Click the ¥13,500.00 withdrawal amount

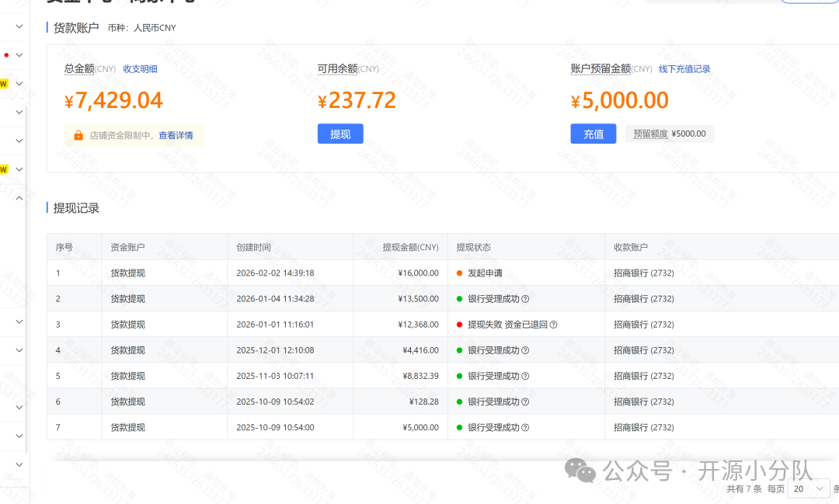[419, 298]
